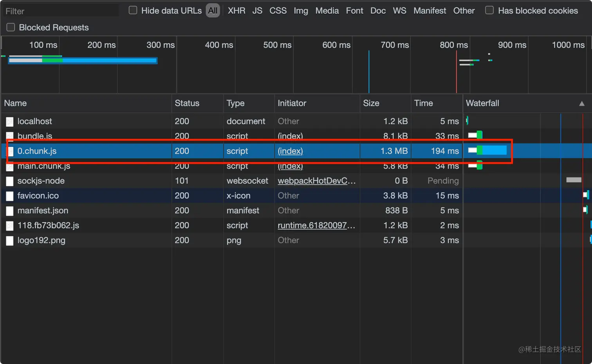Select the manifest.json request name
Image resolution: width=592 pixels, height=364 pixels.
point(43,211)
